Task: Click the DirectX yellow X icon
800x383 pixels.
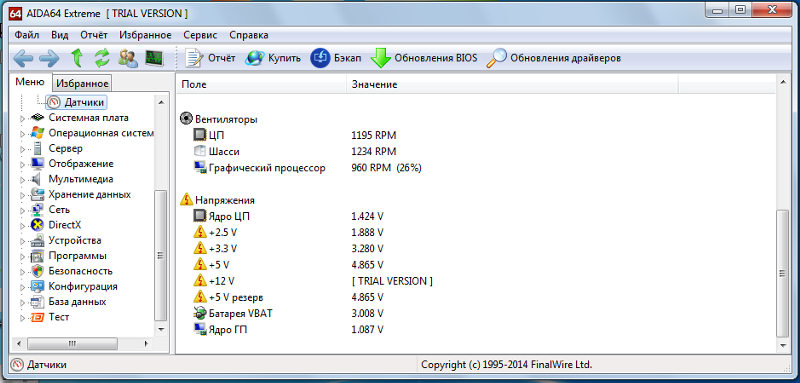Action: tap(37, 225)
